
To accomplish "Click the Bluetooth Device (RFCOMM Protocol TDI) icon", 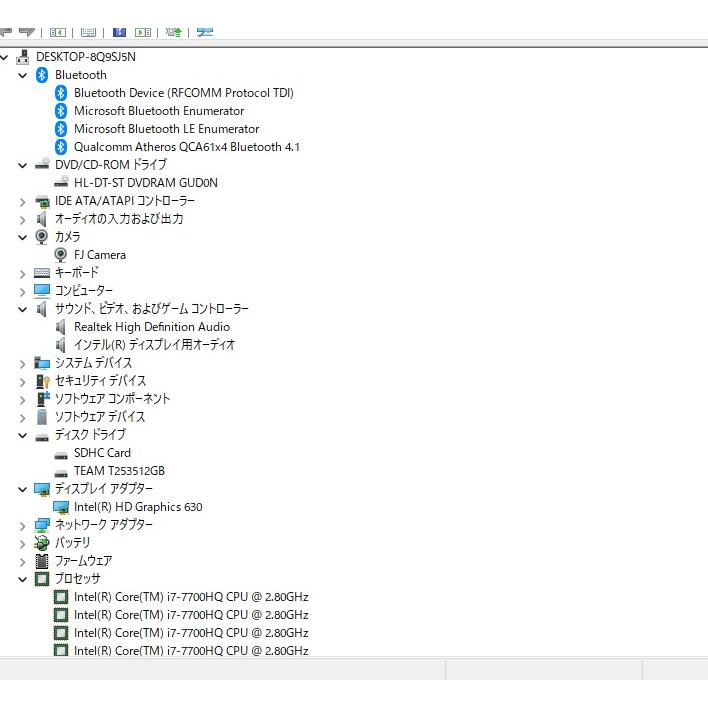I will (61, 93).
